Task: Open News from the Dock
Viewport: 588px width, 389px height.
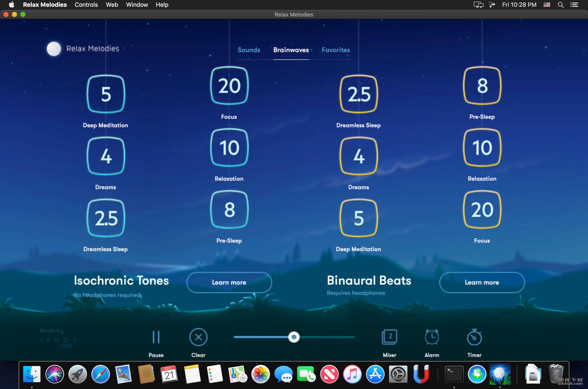Action: tap(329, 374)
